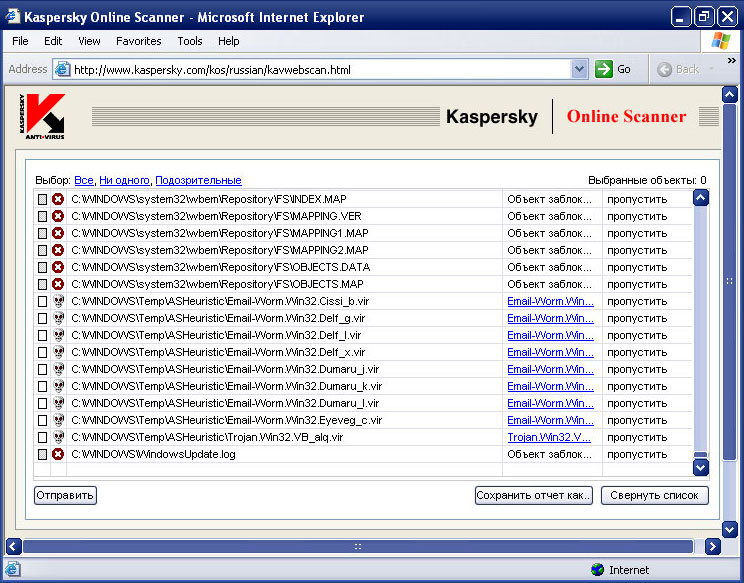Click the skull icon for Cissi_b.vir
744x583 pixels.
[58, 301]
